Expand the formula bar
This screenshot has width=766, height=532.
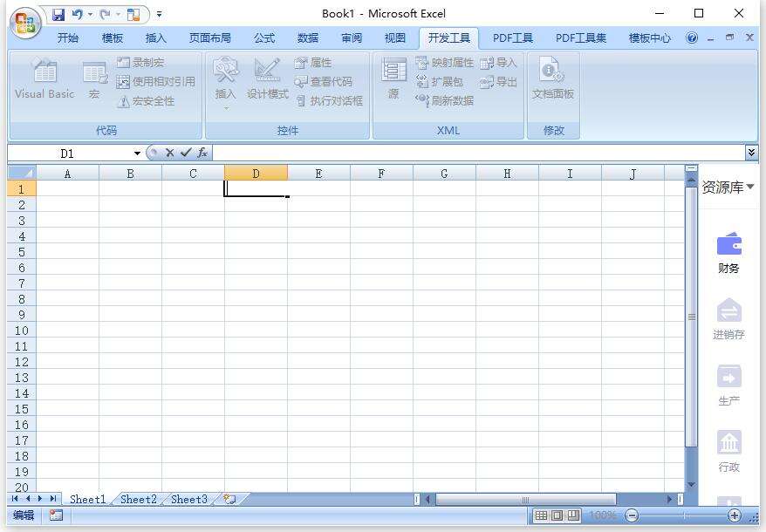coord(751,153)
